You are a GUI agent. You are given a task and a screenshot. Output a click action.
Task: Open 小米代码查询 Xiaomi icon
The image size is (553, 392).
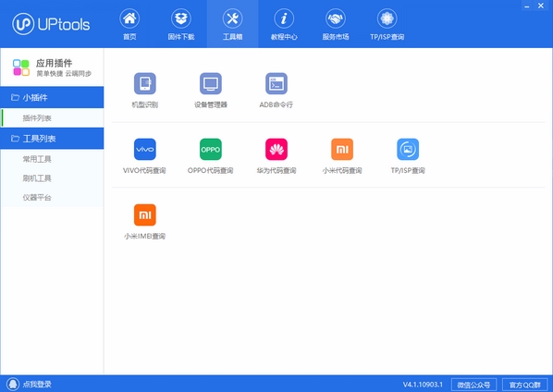[342, 149]
